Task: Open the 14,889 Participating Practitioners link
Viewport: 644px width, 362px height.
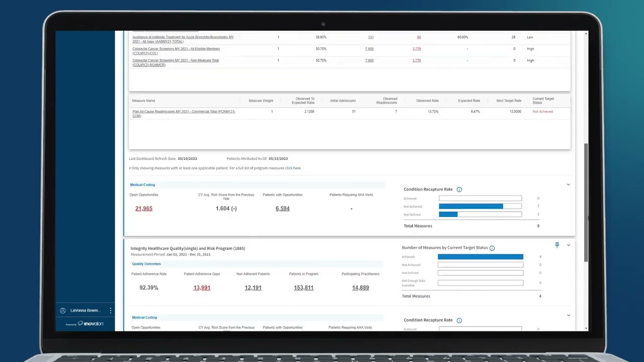Action: tap(360, 288)
